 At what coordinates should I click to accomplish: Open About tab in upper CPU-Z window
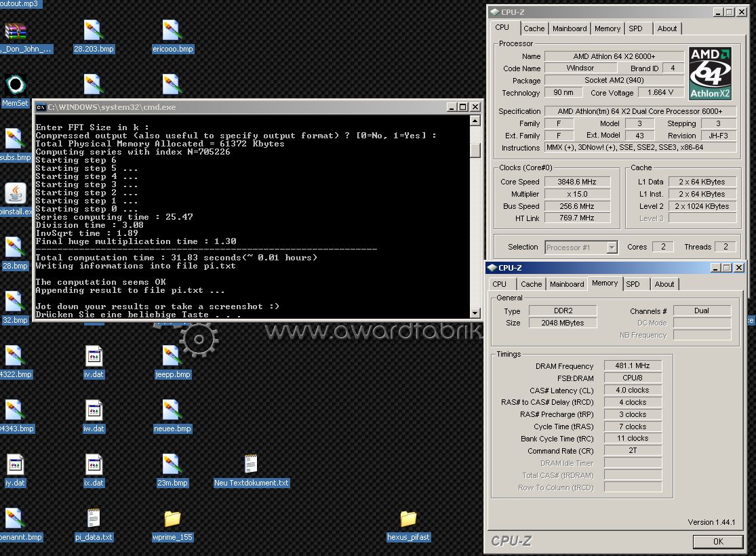[x=667, y=28]
